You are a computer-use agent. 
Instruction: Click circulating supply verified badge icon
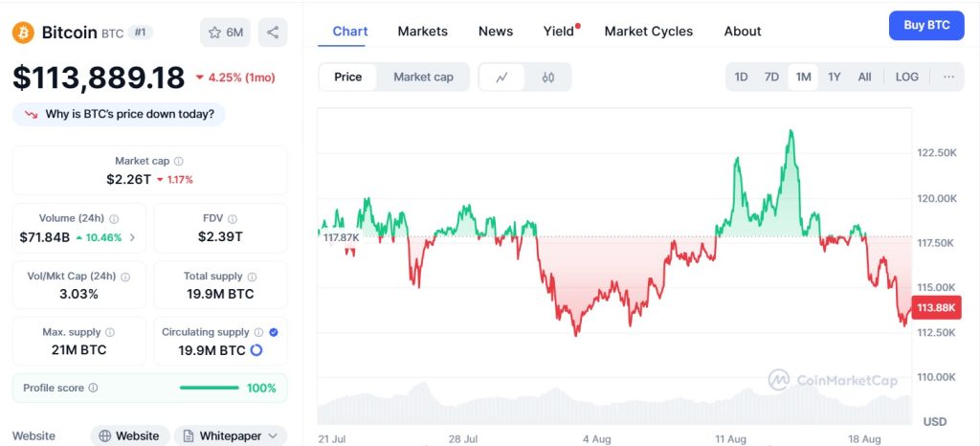[x=274, y=332]
